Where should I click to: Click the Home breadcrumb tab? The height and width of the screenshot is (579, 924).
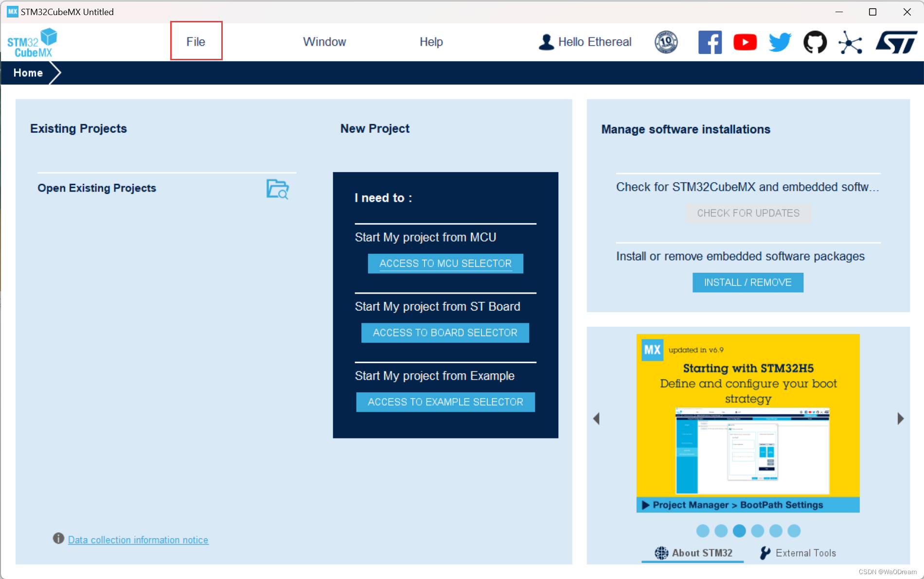(x=28, y=73)
